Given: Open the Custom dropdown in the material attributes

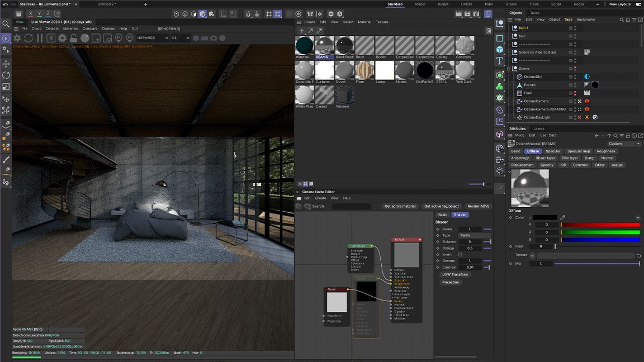Looking at the screenshot, I should [x=622, y=144].
